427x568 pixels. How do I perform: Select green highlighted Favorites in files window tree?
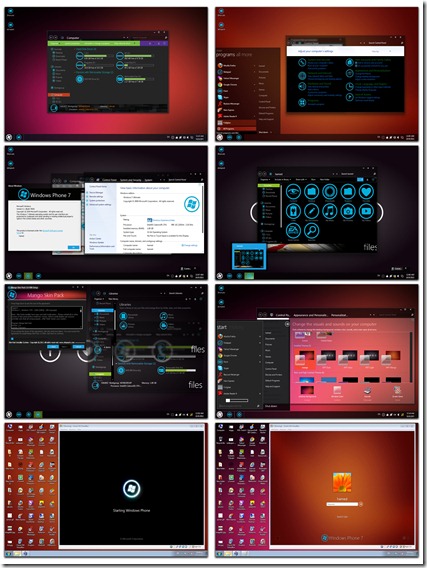(269, 185)
